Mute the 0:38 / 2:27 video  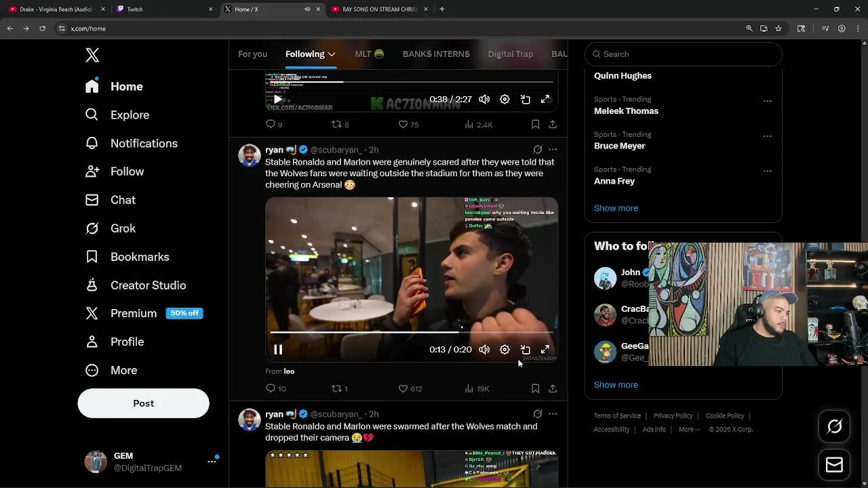point(484,100)
